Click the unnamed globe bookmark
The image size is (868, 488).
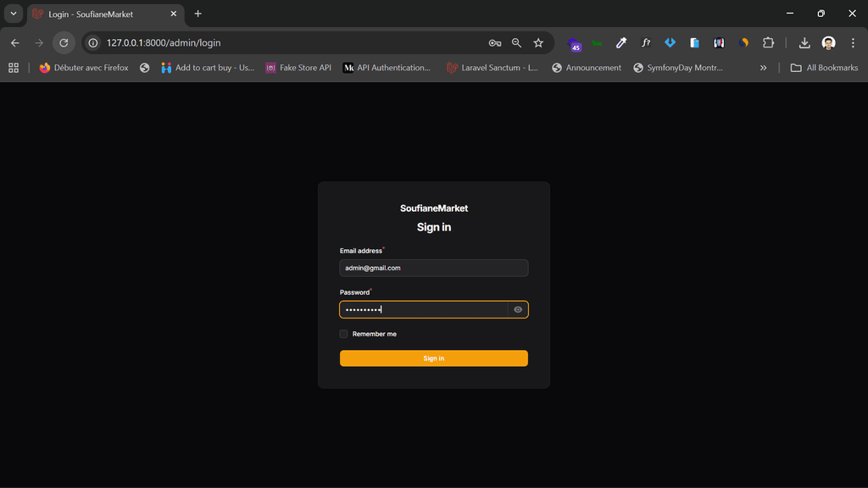144,68
